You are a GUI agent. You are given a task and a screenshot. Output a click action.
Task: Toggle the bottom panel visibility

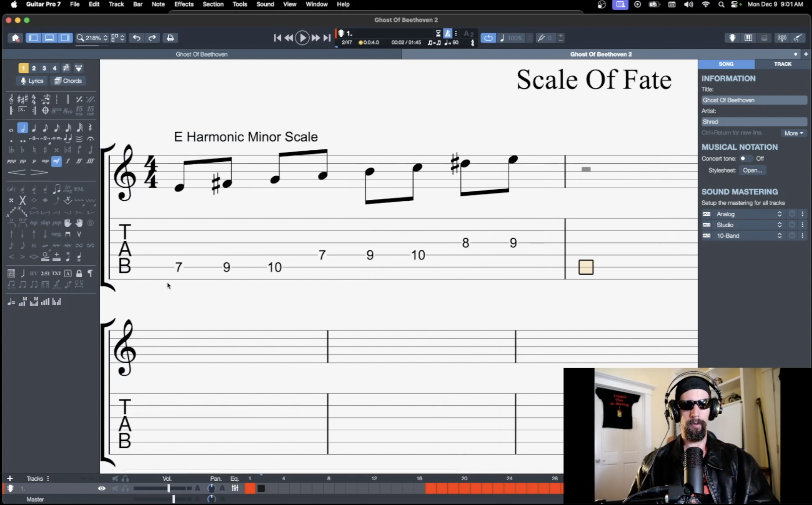tap(49, 38)
